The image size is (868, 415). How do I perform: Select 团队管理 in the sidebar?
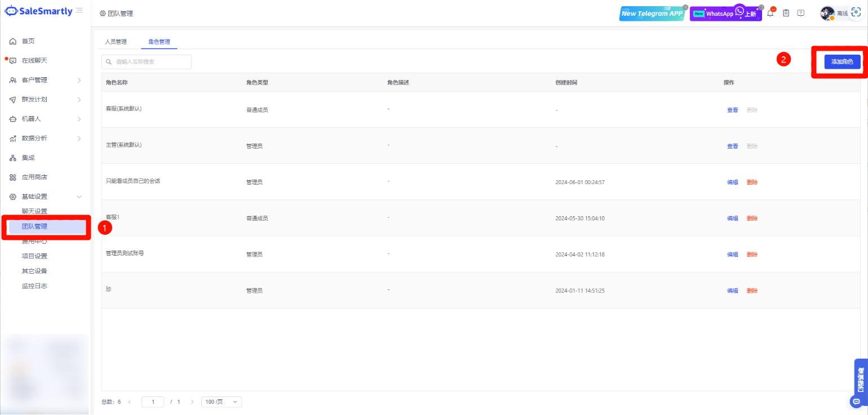pos(46,226)
